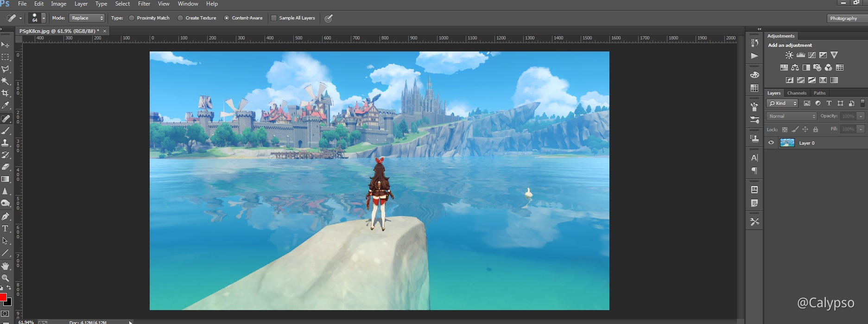
Task: Add a Vibrance adjustment
Action: pyautogui.click(x=834, y=55)
